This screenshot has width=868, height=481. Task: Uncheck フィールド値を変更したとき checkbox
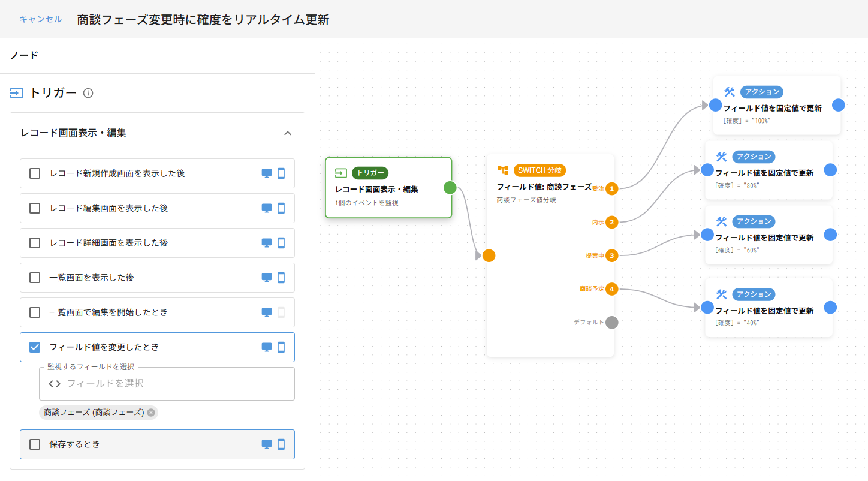tap(35, 347)
